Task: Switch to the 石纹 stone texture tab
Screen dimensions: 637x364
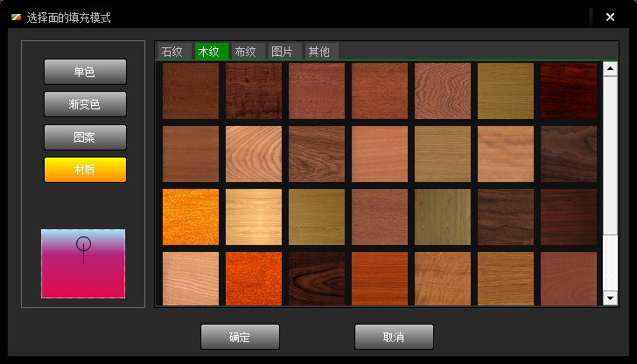Action: [x=172, y=52]
